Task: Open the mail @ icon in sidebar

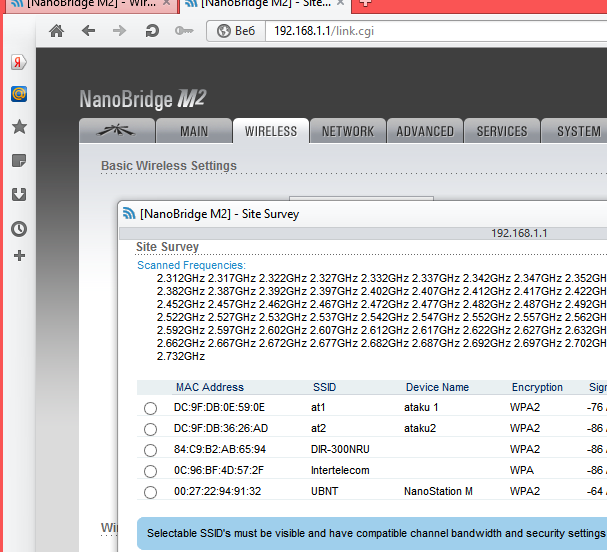Action: [19, 94]
